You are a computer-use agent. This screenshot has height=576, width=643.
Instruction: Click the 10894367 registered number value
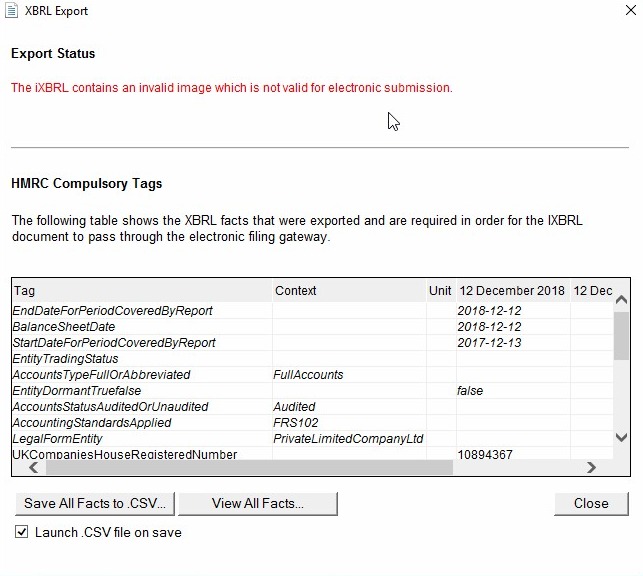(485, 454)
